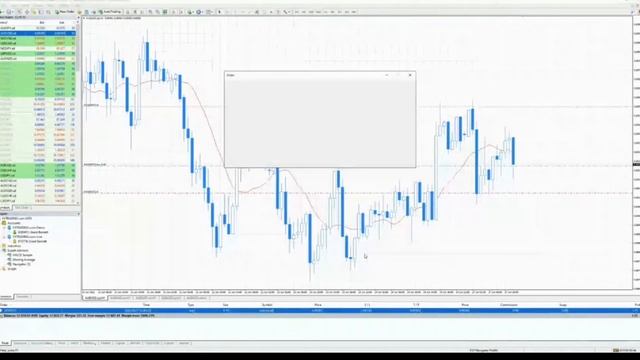The height and width of the screenshot is (360, 640).
Task: Select the blue highlighted Market Watch row
Action: (38, 33)
